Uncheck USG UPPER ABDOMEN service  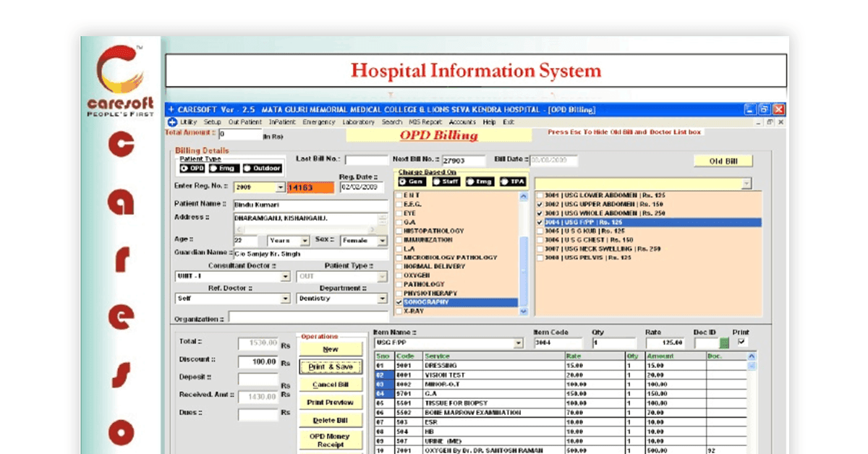(x=539, y=205)
